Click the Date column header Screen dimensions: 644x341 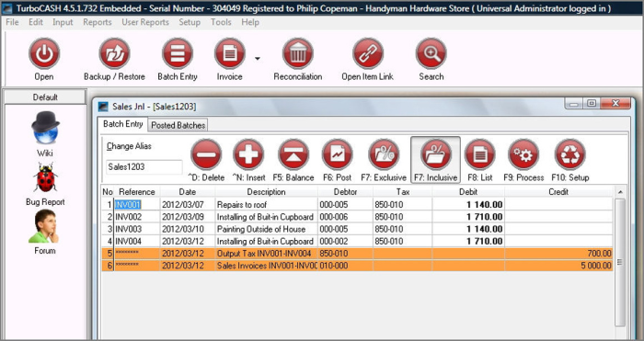[x=188, y=191]
